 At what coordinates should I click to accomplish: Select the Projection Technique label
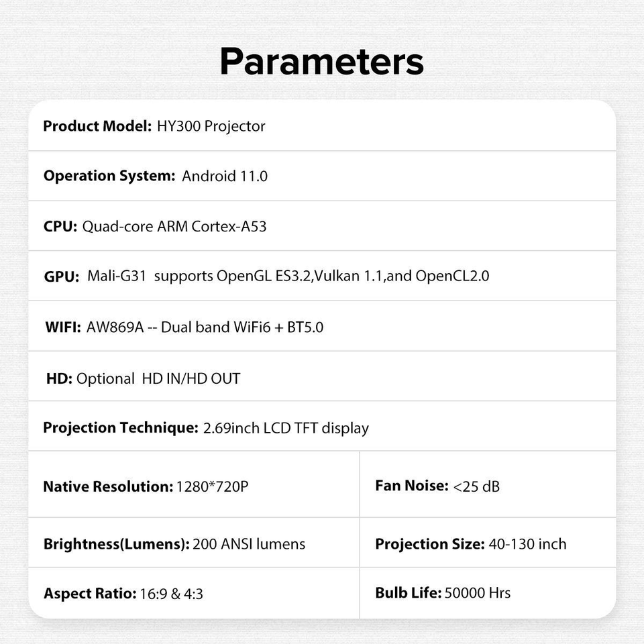(x=120, y=428)
